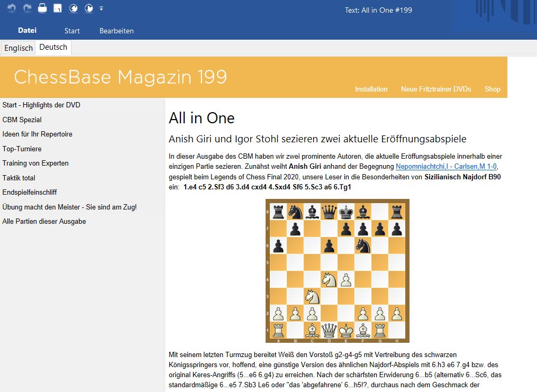Image resolution: width=537 pixels, height=392 pixels.
Task: Go to Alle Partien dieser Ausgabe
Action: [x=44, y=221]
